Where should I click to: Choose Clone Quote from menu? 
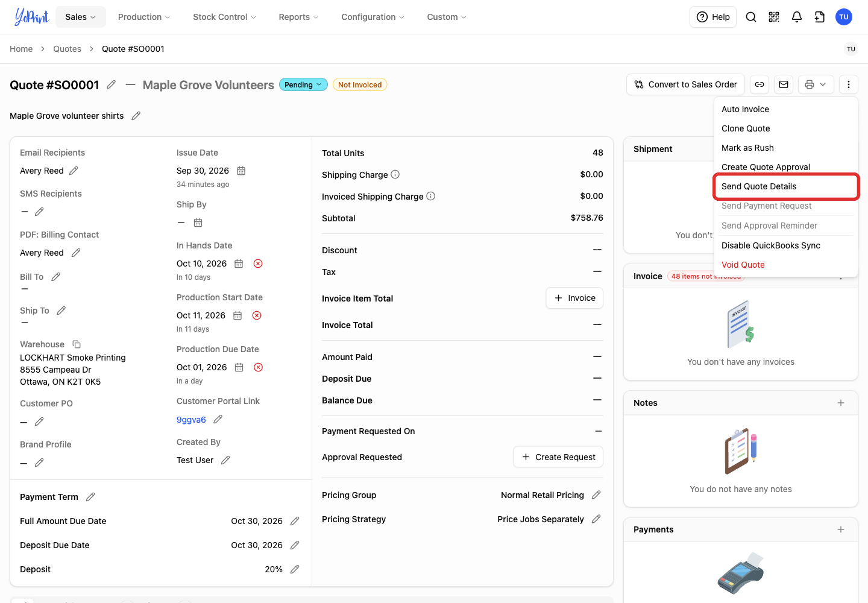[x=786, y=128]
